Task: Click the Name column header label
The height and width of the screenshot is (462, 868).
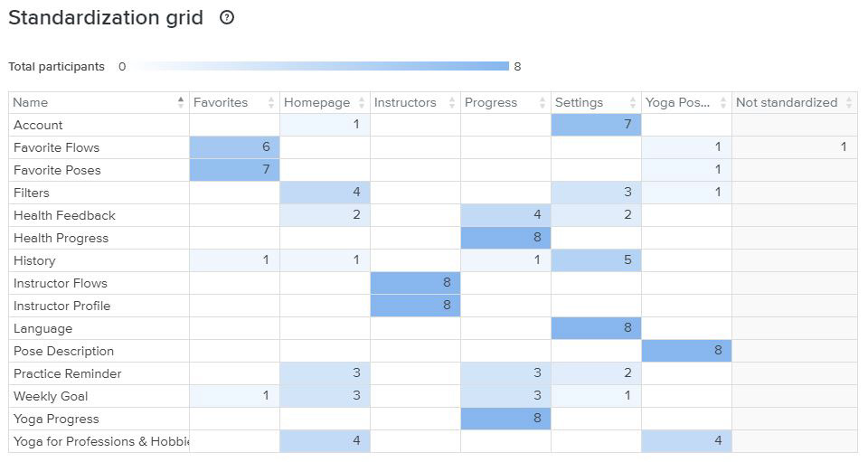Action: tap(31, 103)
